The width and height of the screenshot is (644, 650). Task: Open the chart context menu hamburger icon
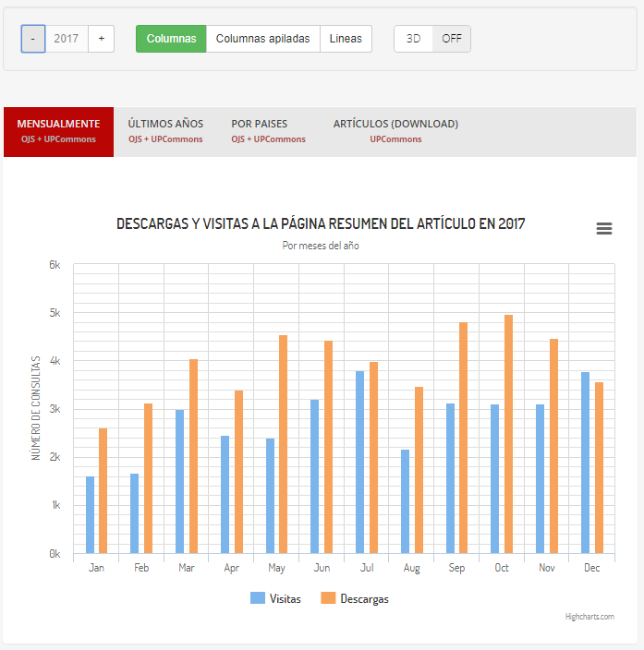(x=604, y=229)
